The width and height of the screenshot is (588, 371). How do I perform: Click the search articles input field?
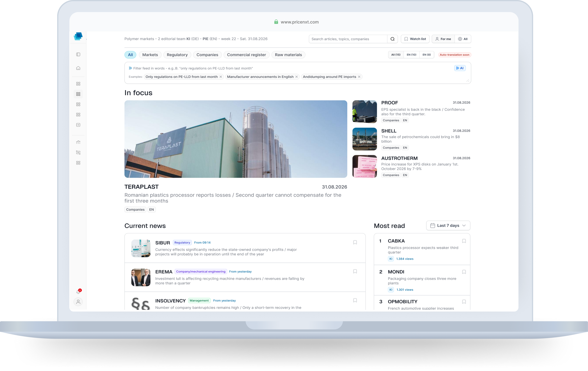tap(348, 39)
